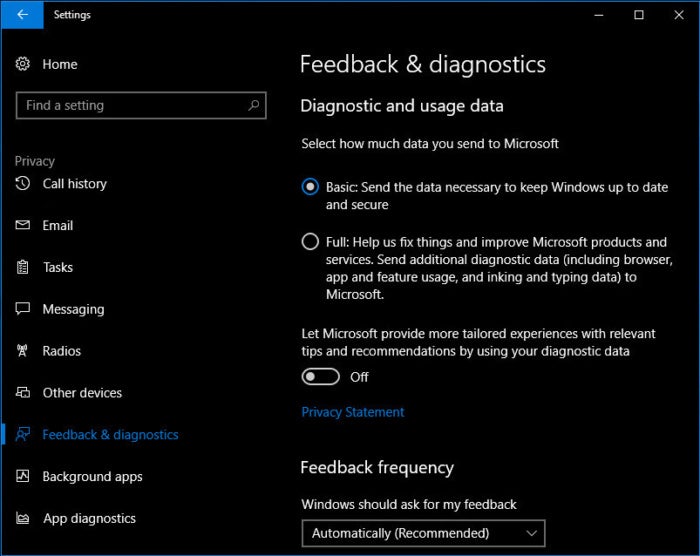Open the Privacy Statement link

tap(353, 412)
